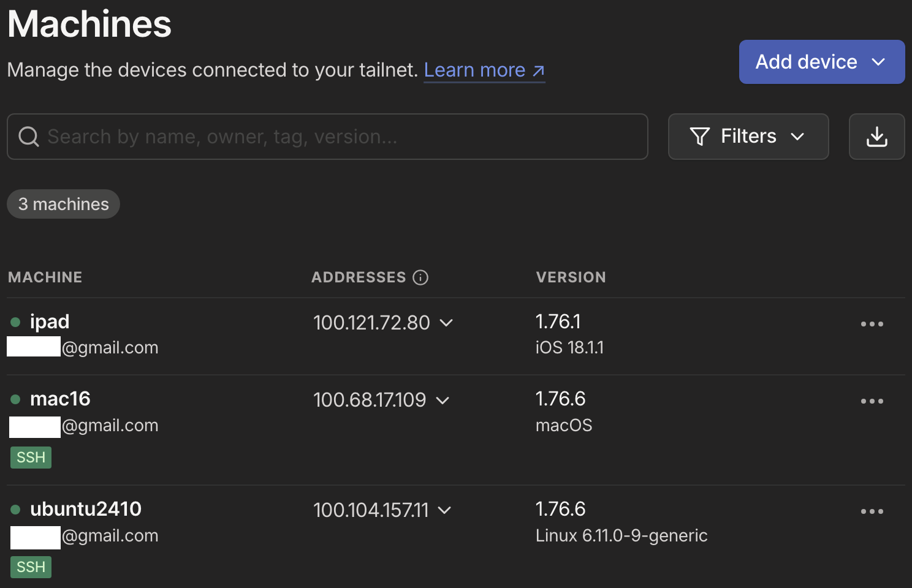The image size is (912, 588).
Task: Expand the address dropdown for 100.104.157.11
Action: coord(444,510)
